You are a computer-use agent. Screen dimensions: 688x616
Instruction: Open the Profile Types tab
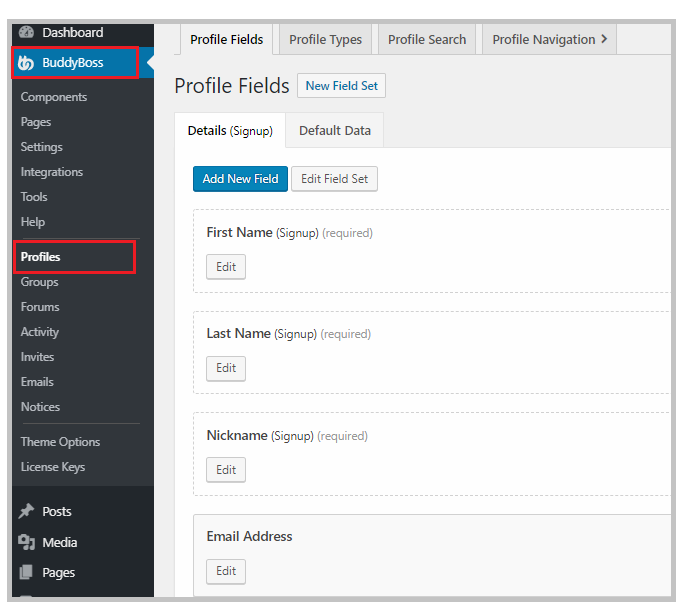click(x=325, y=39)
